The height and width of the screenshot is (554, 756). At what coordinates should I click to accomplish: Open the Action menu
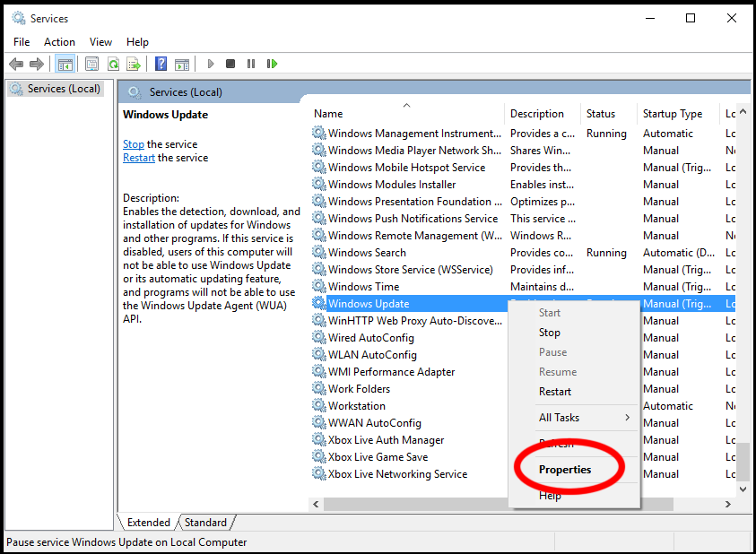coord(59,42)
